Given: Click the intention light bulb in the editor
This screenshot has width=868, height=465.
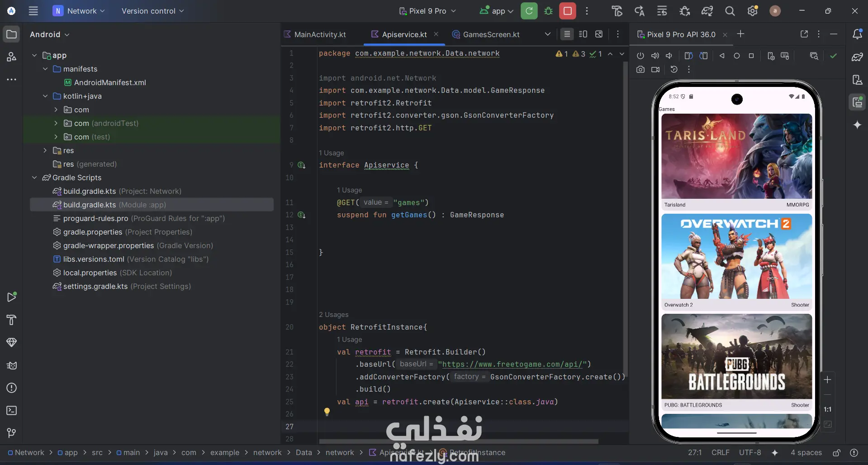Looking at the screenshot, I should click(327, 412).
